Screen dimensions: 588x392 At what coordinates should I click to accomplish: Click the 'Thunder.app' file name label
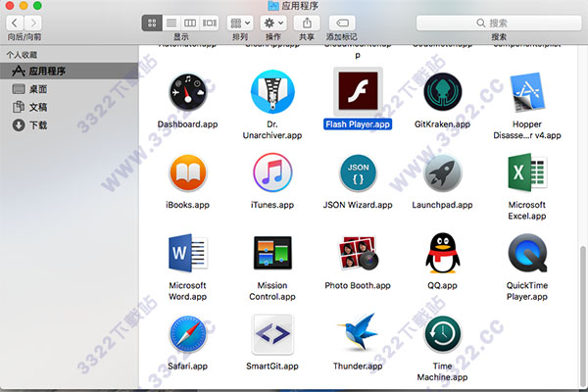[358, 367]
